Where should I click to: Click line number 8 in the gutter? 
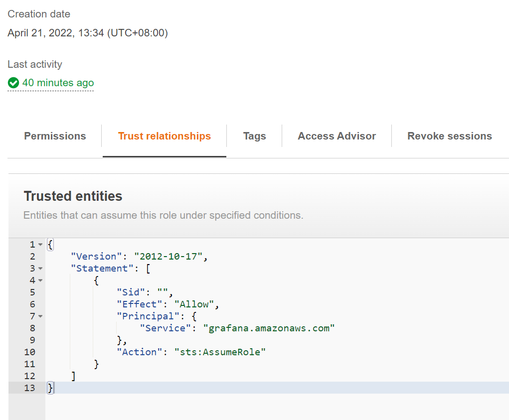[x=32, y=328]
